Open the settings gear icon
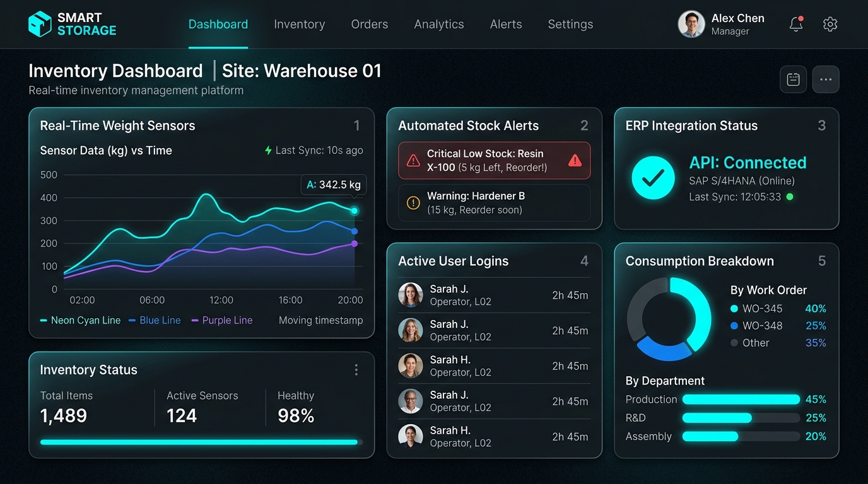The image size is (868, 484). [x=830, y=25]
